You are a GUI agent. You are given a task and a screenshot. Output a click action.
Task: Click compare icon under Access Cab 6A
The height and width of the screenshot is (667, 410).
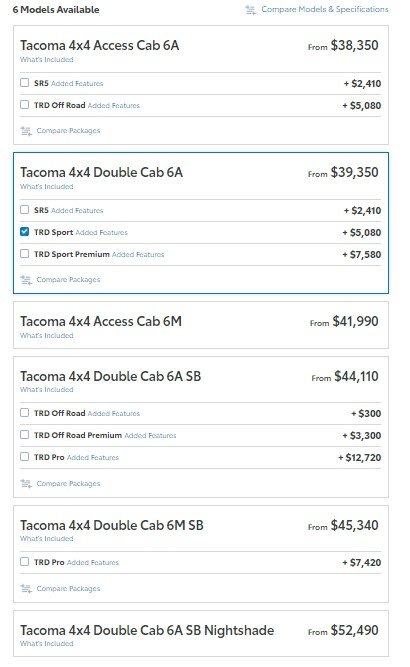coord(26,131)
